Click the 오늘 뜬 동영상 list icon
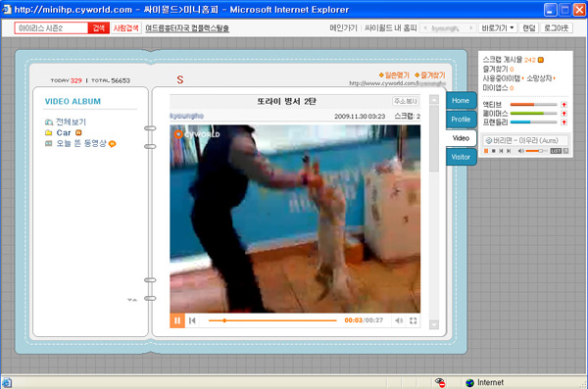 [x=49, y=143]
